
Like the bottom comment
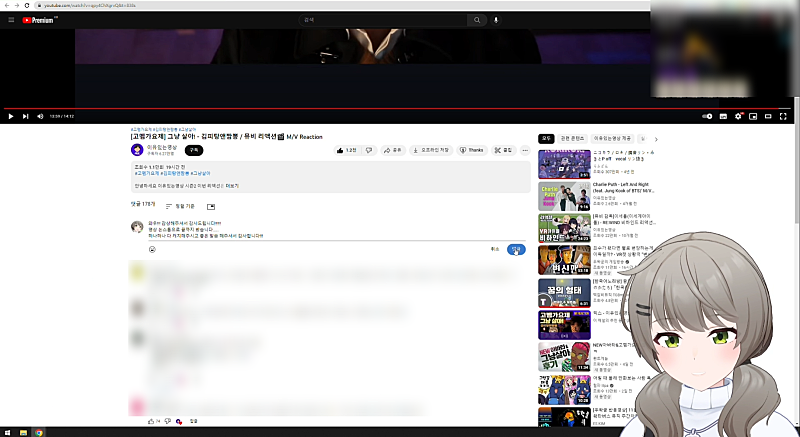click(x=151, y=421)
